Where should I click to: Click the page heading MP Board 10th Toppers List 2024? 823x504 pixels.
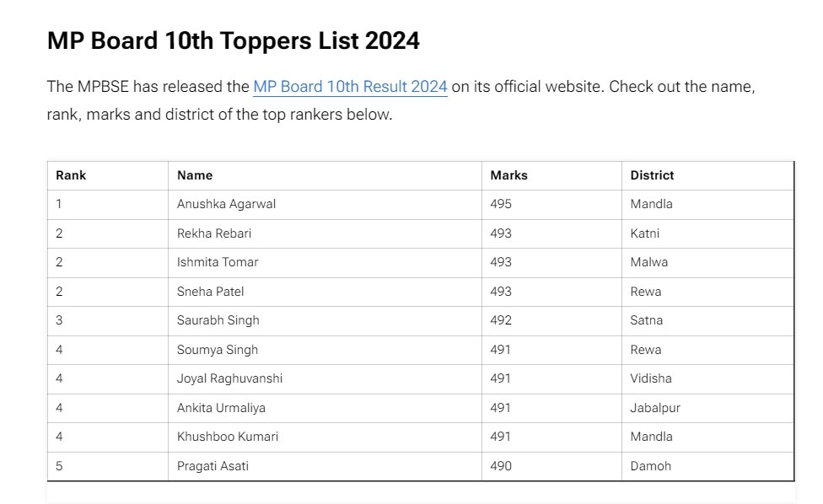click(x=234, y=41)
